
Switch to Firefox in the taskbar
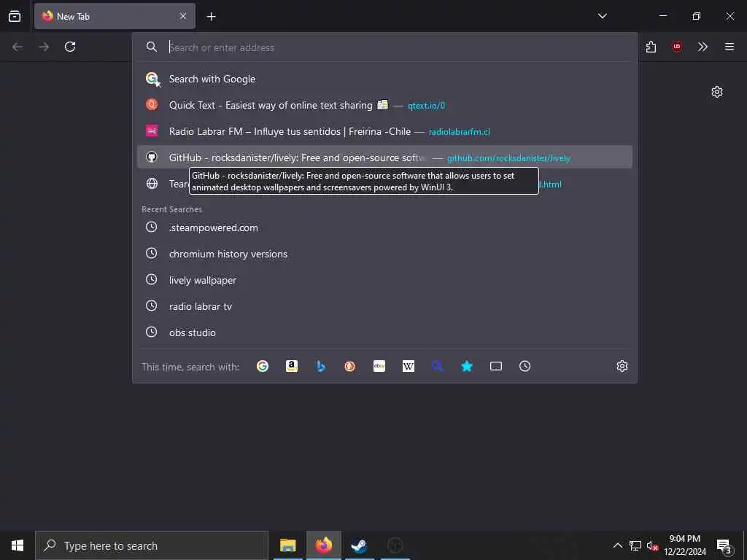click(x=323, y=545)
